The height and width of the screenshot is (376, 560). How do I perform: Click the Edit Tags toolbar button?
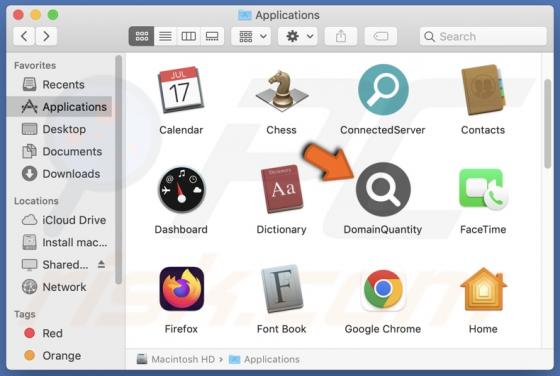point(381,36)
